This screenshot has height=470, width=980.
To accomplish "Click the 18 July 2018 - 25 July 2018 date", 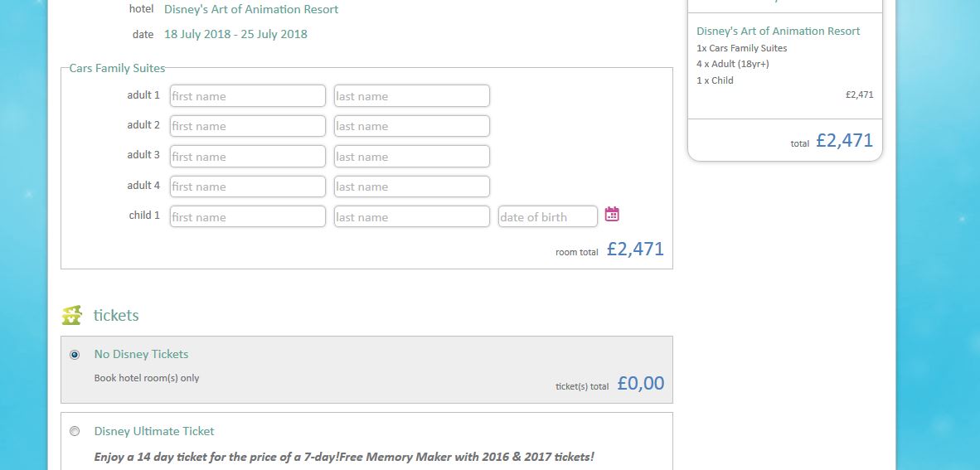I will point(235,35).
